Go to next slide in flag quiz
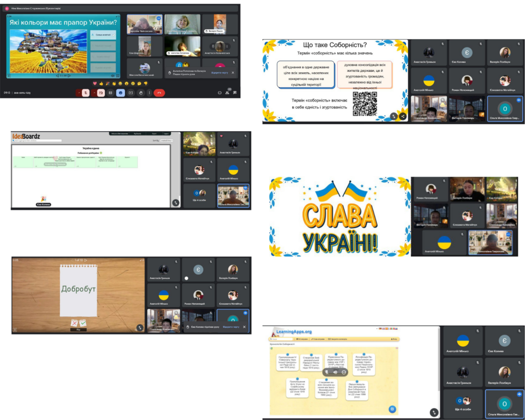The height and width of the screenshot is (420, 525). [x=69, y=76]
